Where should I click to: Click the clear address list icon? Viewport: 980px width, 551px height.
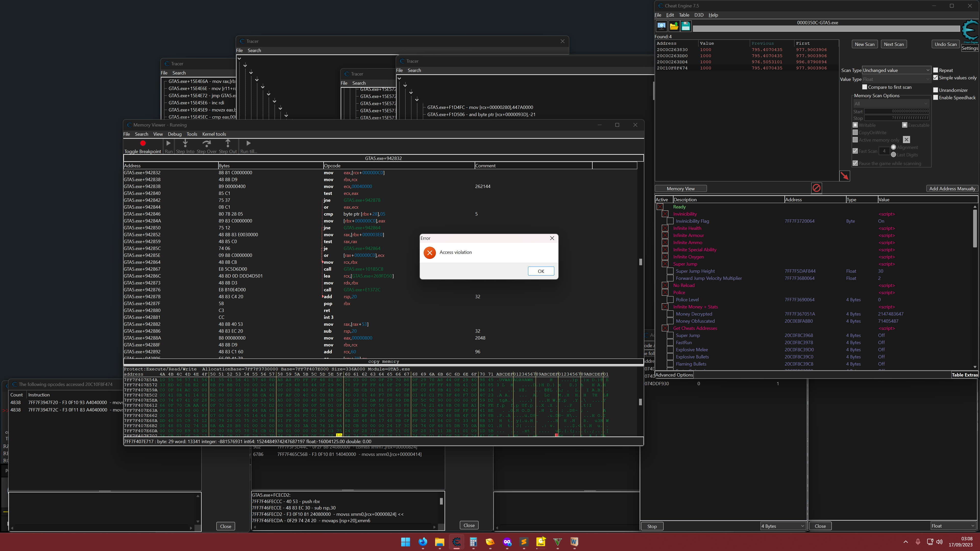(x=816, y=188)
